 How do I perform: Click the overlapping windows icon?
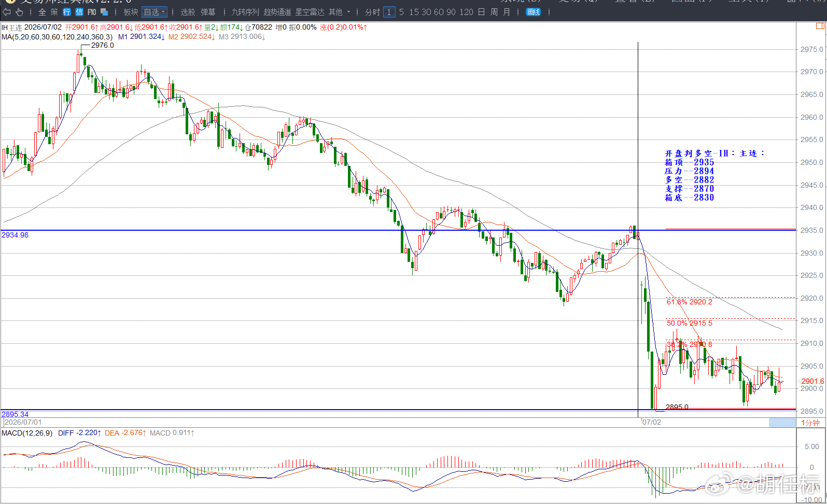pos(104,12)
